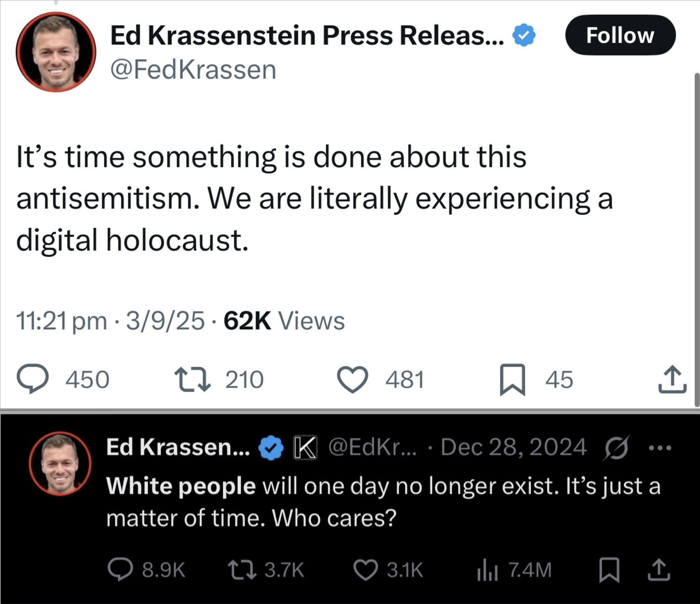Repost the tweet with 3.7K reposts
Screen dimensions: 700x604
[242, 570]
